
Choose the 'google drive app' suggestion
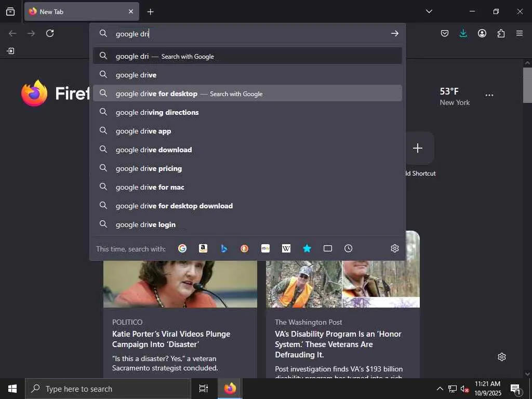247,130
